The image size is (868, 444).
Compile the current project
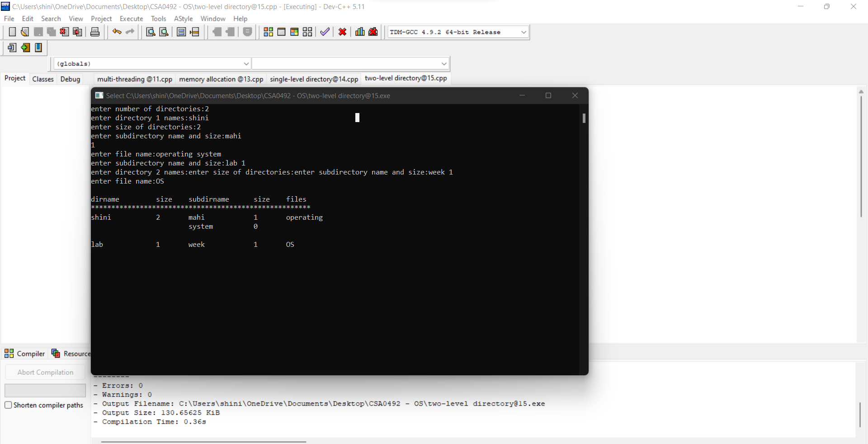[268, 32]
